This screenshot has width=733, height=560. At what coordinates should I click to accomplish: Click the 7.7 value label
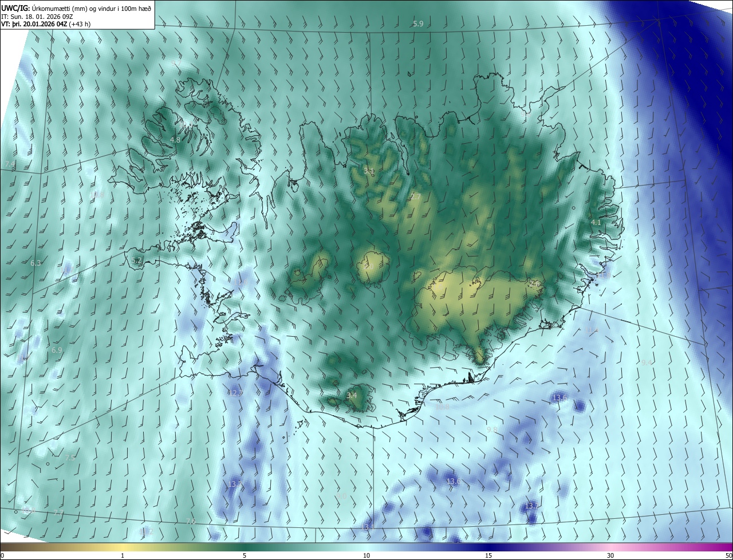pyautogui.click(x=58, y=512)
